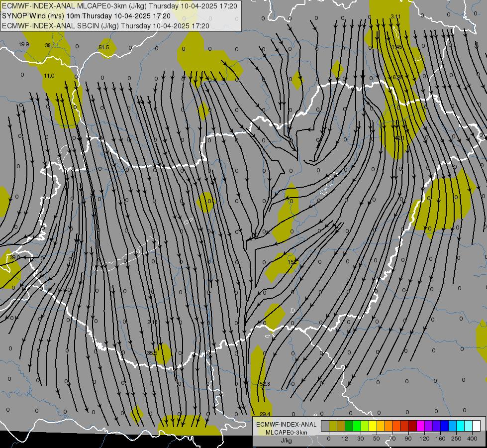Select the dark green swatch right of legend tick 12
The image size is (487, 448).
click(x=349, y=426)
